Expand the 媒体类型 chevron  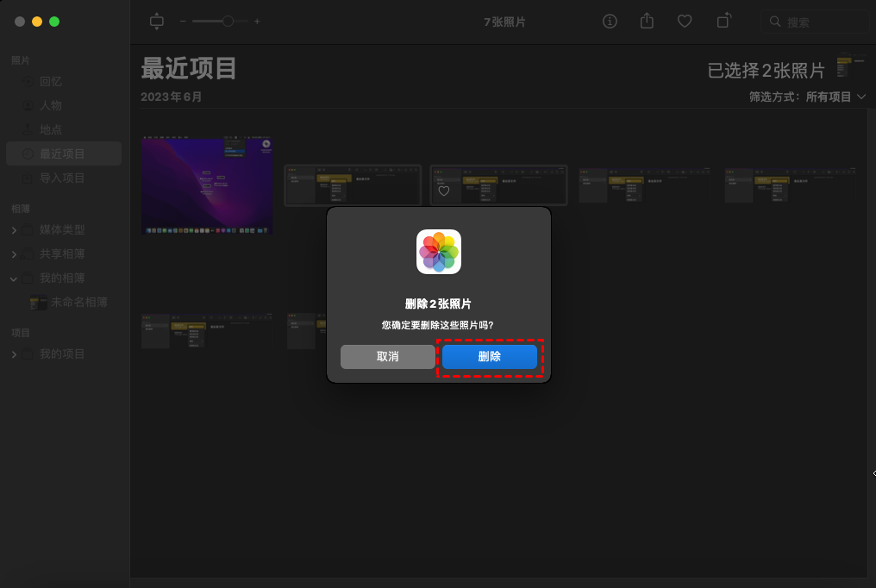pos(14,230)
